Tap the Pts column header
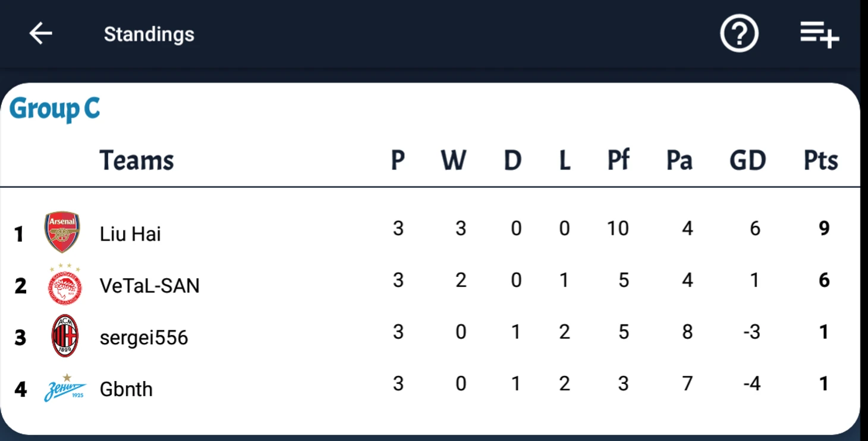 coord(821,160)
